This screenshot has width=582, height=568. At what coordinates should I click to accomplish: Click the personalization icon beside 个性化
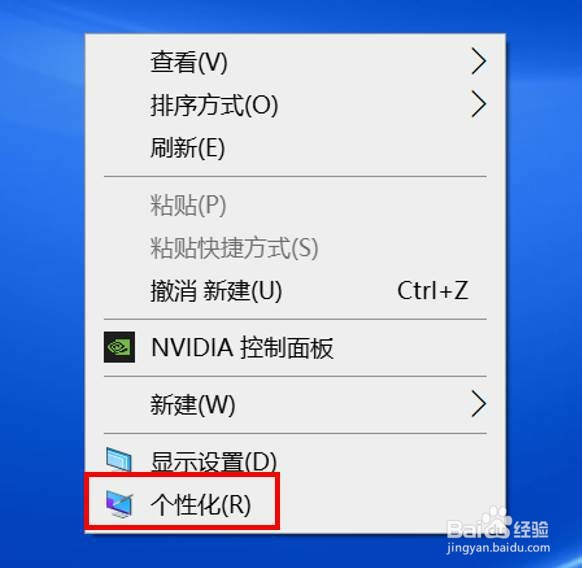119,504
